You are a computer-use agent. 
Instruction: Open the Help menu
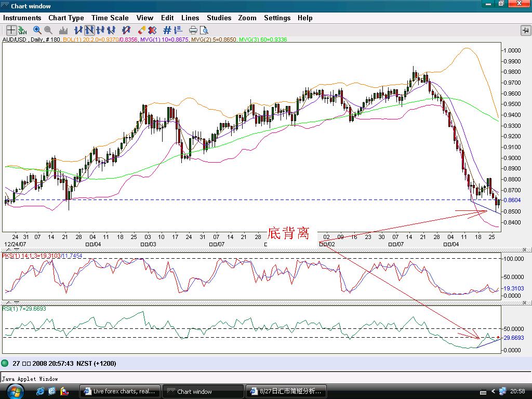[305, 18]
